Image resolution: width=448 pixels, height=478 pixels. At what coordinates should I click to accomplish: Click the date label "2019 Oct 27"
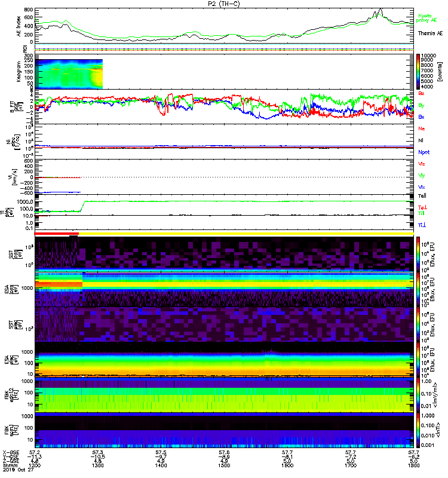(18, 470)
